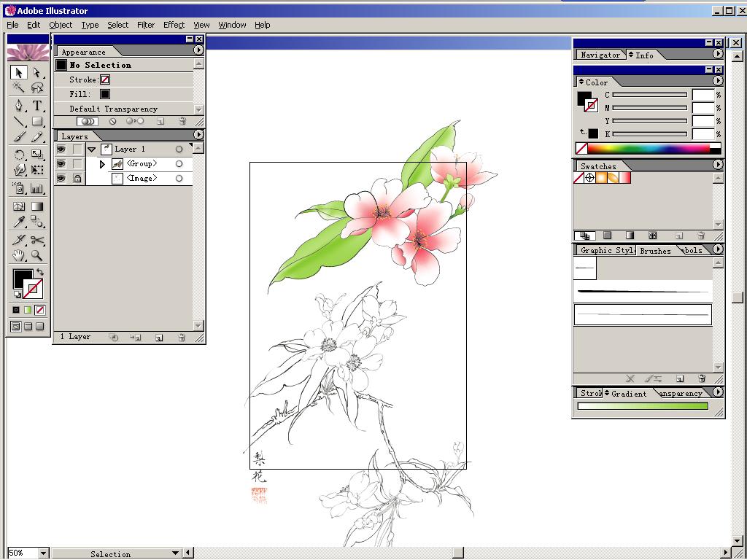Image resolution: width=747 pixels, height=560 pixels.
Task: Select the Paintbrush tool
Action: [18, 137]
